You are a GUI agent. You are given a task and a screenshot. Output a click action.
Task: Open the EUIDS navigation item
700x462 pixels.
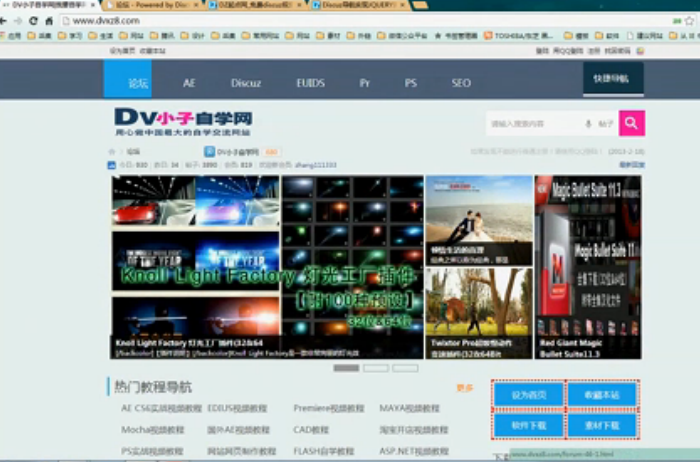click(x=311, y=83)
